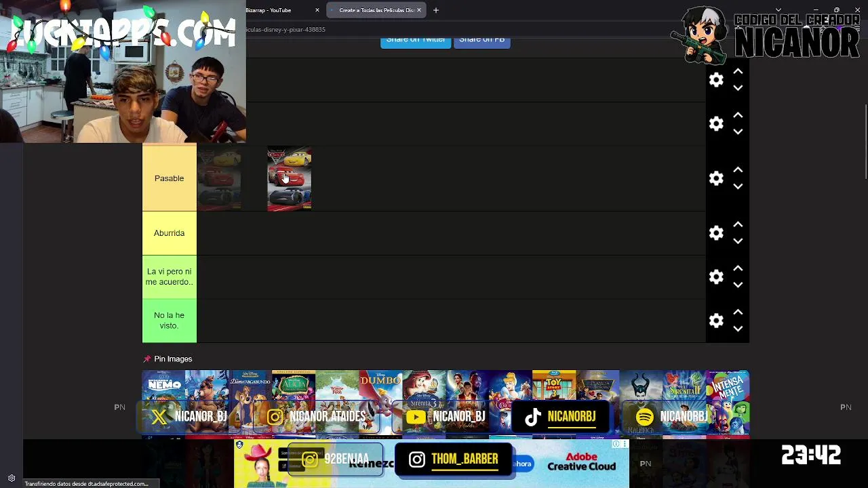
Task: Click the pushpin icon beside Pin Images
Action: pos(146,359)
